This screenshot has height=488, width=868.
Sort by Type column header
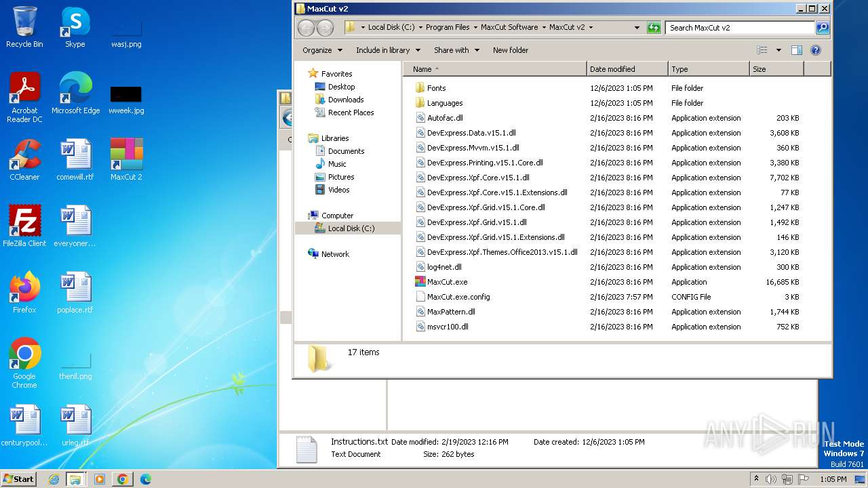(709, 69)
